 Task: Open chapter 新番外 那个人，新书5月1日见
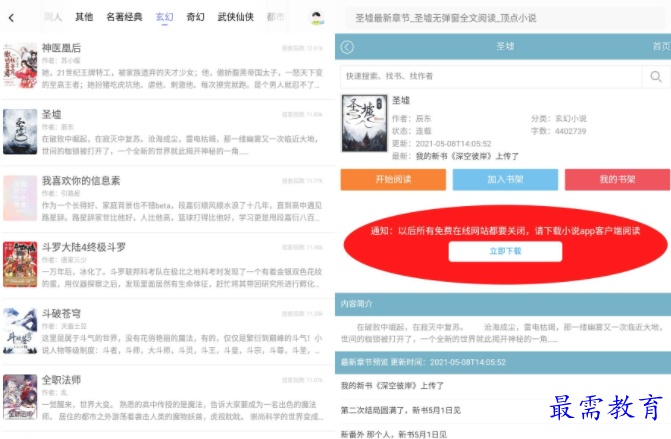coord(394,434)
